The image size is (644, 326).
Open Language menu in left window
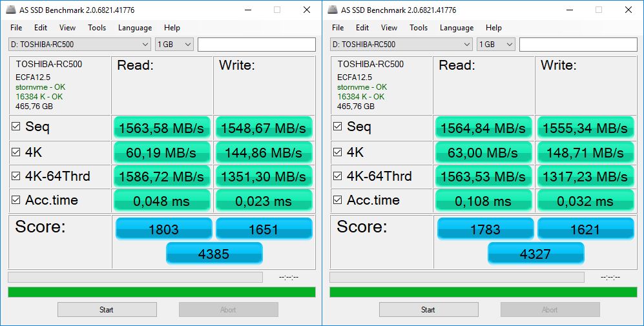(135, 28)
